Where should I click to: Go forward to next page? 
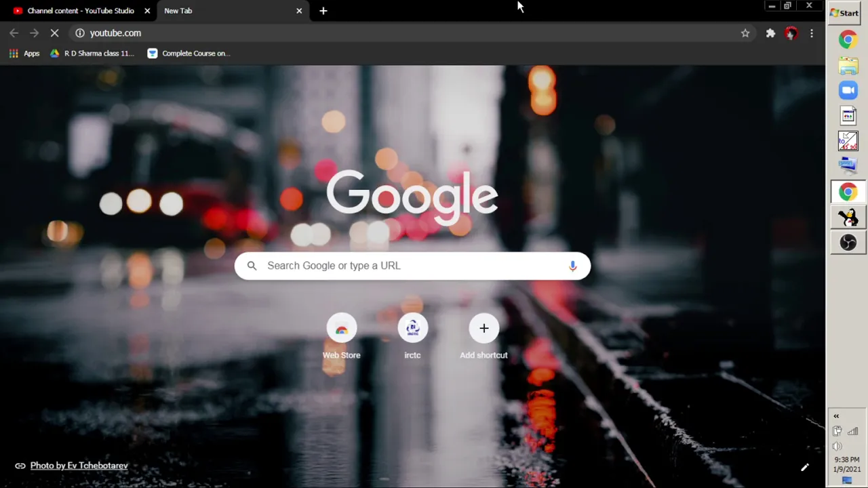pyautogui.click(x=35, y=33)
